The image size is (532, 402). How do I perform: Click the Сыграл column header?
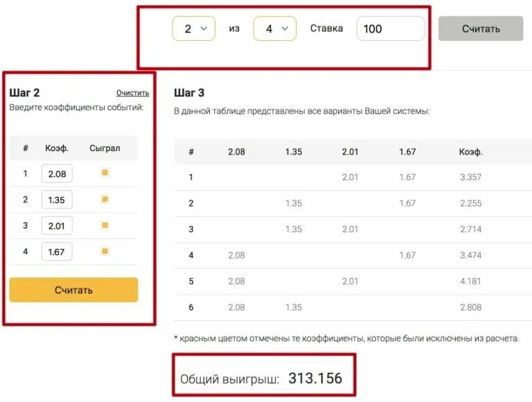pyautogui.click(x=105, y=148)
